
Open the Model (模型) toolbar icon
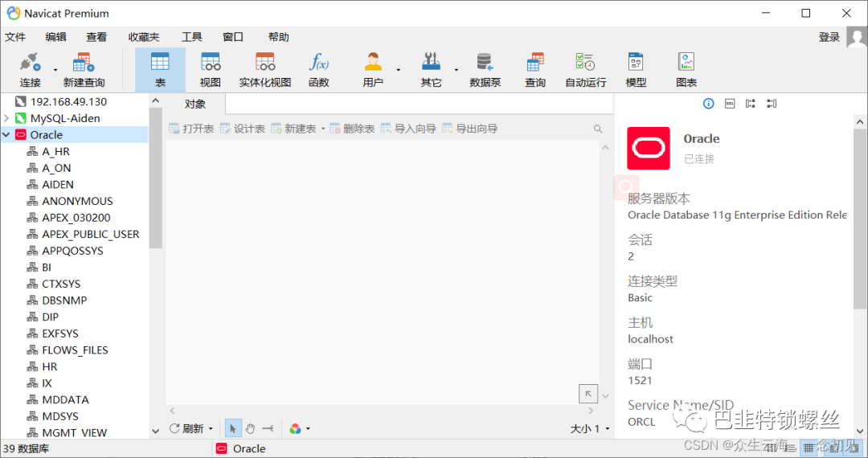click(x=636, y=70)
